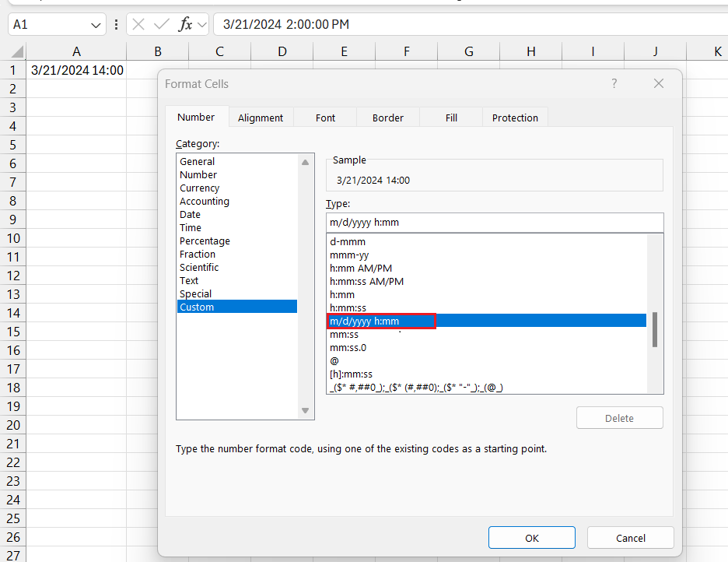Choose the @ text format code
This screenshot has height=562, width=728.
[x=487, y=361]
